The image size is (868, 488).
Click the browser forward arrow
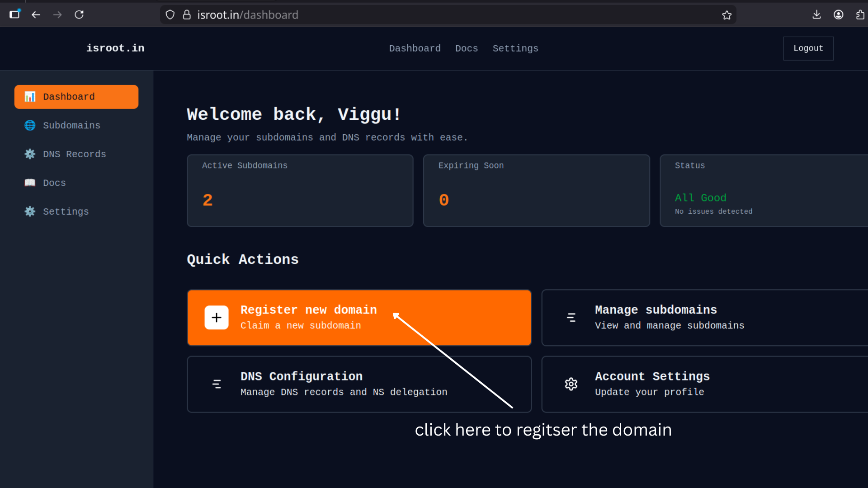tap(57, 15)
